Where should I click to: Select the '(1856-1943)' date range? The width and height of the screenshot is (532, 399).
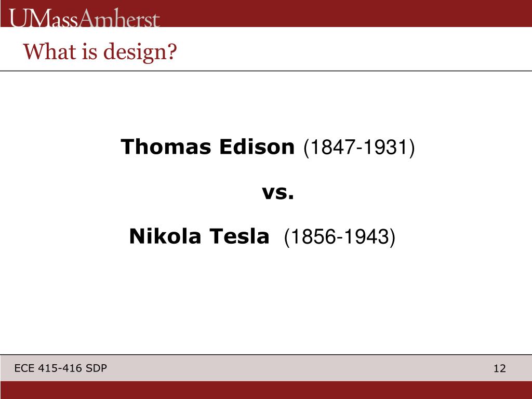tap(340, 237)
